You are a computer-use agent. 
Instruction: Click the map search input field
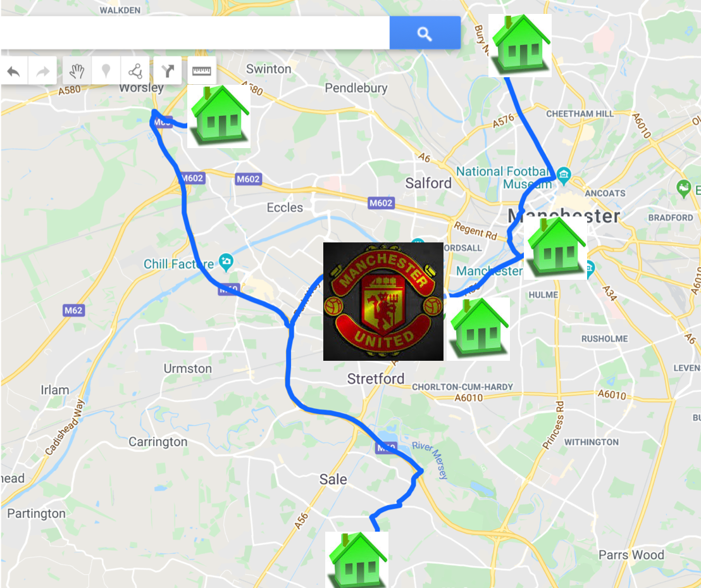tap(195, 33)
